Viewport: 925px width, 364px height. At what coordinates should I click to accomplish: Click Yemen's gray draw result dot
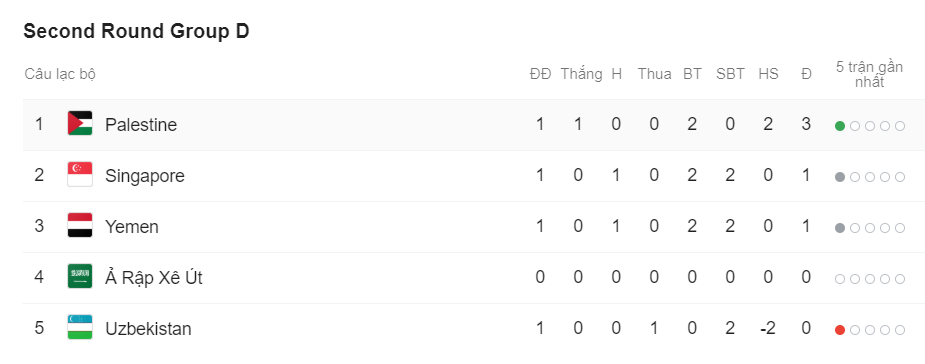point(840,228)
